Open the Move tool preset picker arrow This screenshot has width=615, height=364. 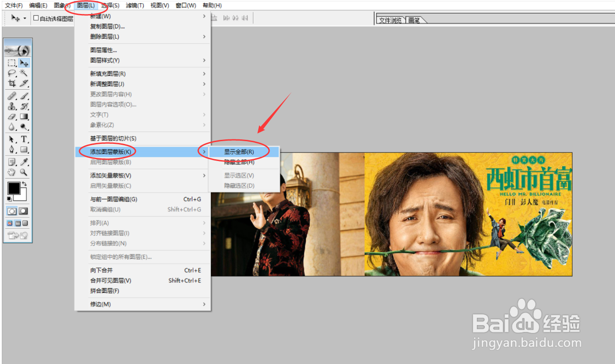pyautogui.click(x=25, y=18)
